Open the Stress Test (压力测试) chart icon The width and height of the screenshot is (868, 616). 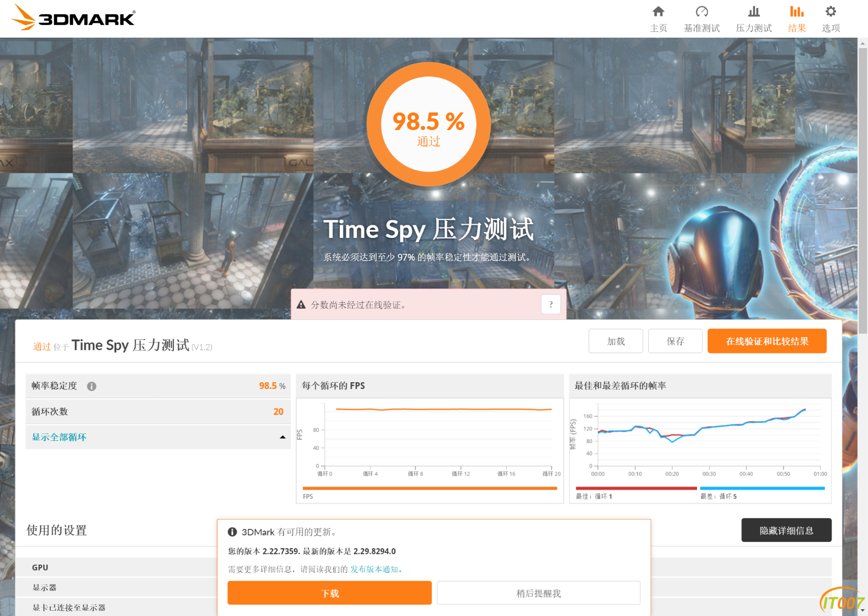(753, 12)
